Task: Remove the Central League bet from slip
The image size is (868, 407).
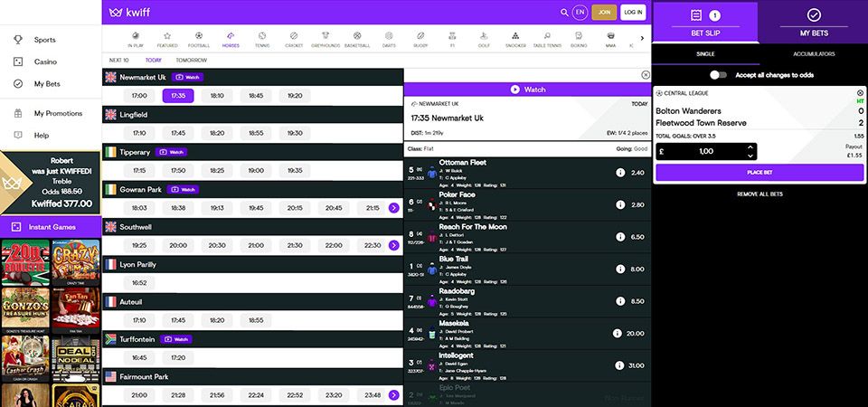Action: tap(860, 93)
